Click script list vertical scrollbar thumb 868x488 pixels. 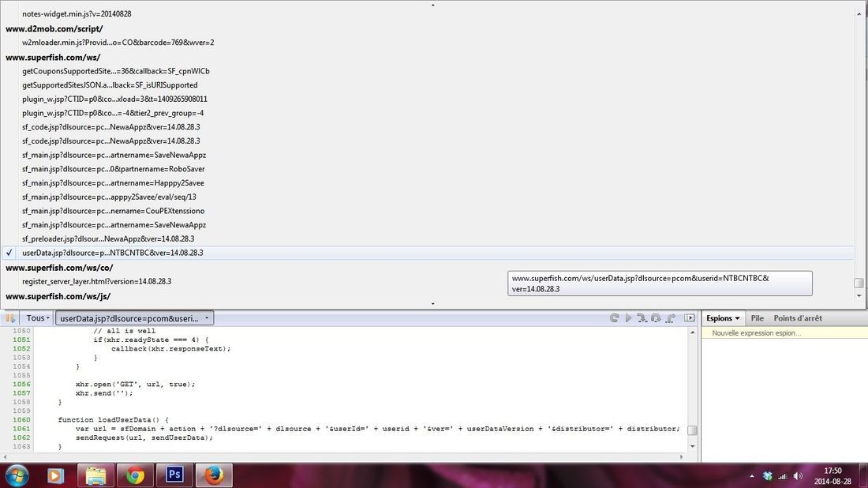point(859,283)
